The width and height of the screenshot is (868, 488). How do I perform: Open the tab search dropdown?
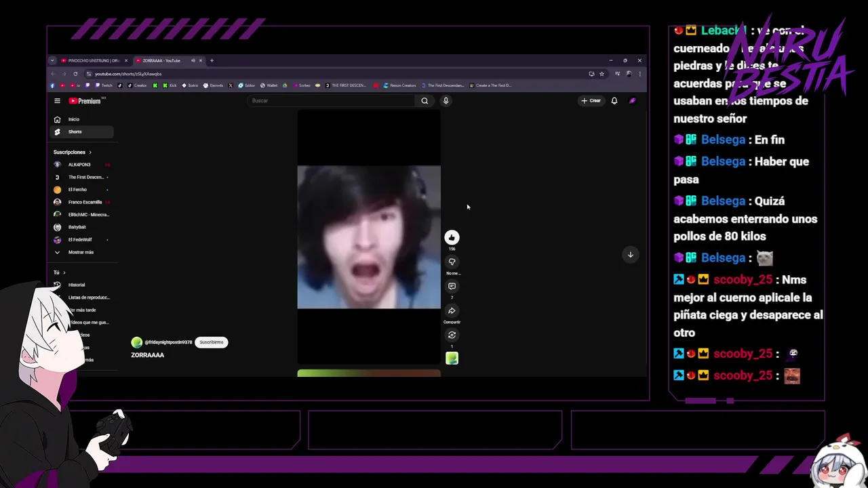(52, 60)
